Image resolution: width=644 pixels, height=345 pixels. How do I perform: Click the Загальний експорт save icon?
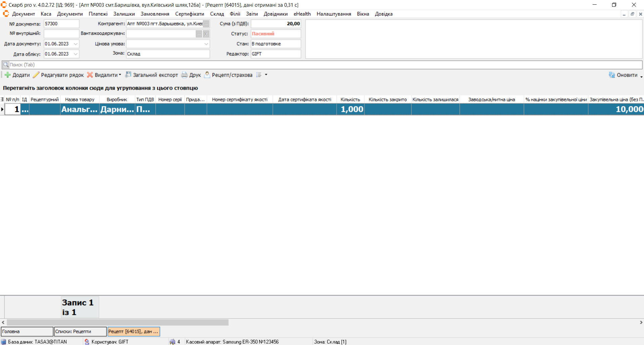[128, 75]
